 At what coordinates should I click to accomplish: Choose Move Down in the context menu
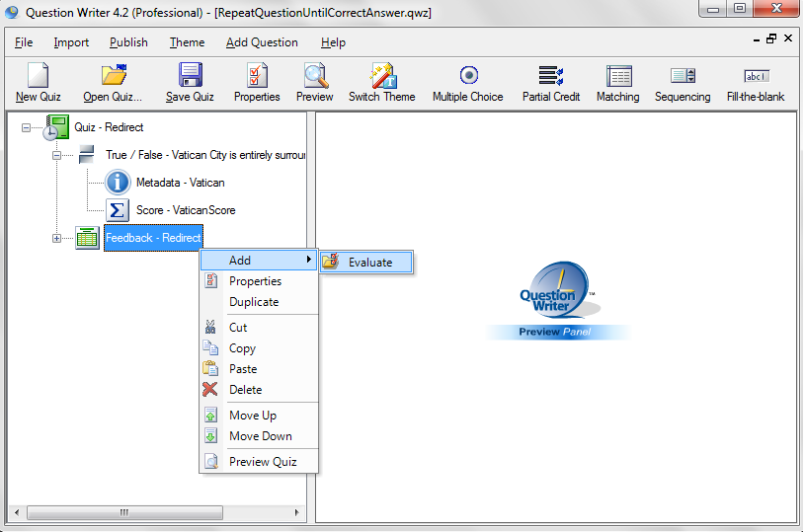pyautogui.click(x=259, y=436)
